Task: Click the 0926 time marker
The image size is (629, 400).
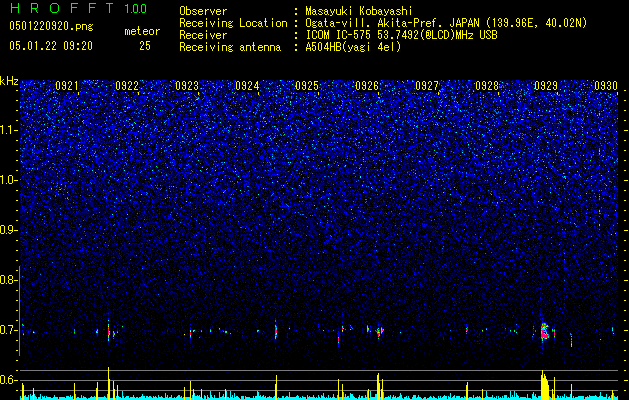Action: (x=367, y=86)
